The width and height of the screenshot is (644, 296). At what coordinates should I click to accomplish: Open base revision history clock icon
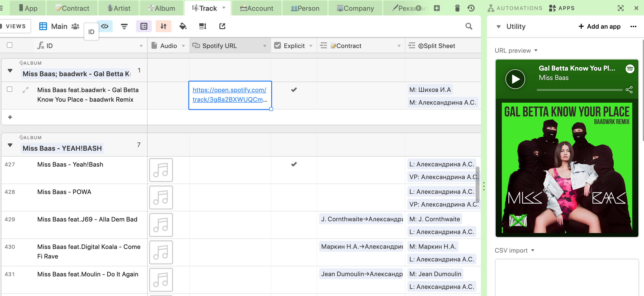click(471, 8)
